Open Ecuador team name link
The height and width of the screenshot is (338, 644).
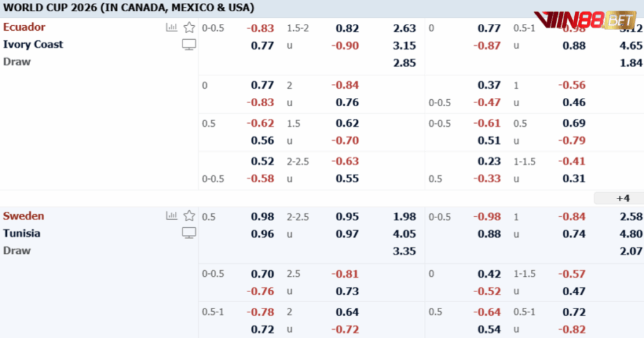tap(25, 27)
